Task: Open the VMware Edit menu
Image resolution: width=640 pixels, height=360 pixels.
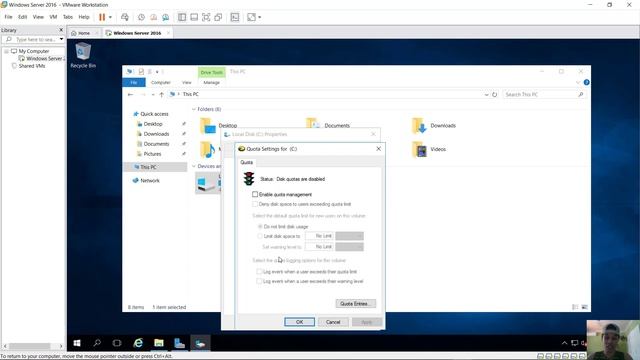Action: click(x=22, y=17)
